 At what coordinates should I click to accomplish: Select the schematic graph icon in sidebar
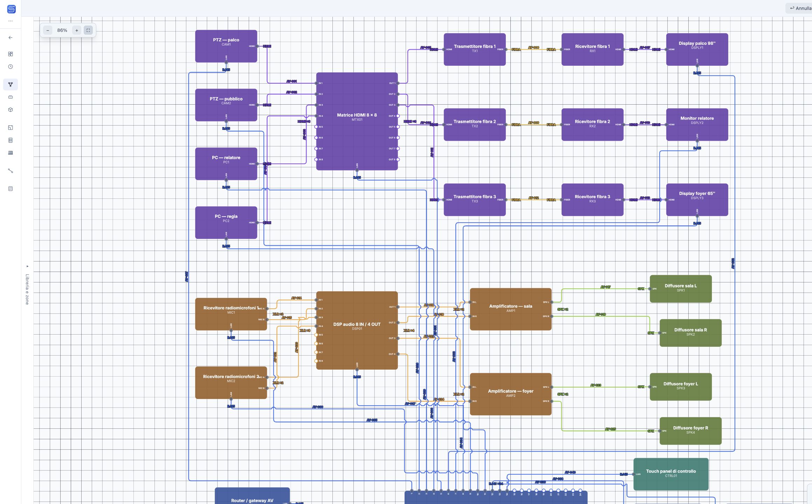coord(11,84)
